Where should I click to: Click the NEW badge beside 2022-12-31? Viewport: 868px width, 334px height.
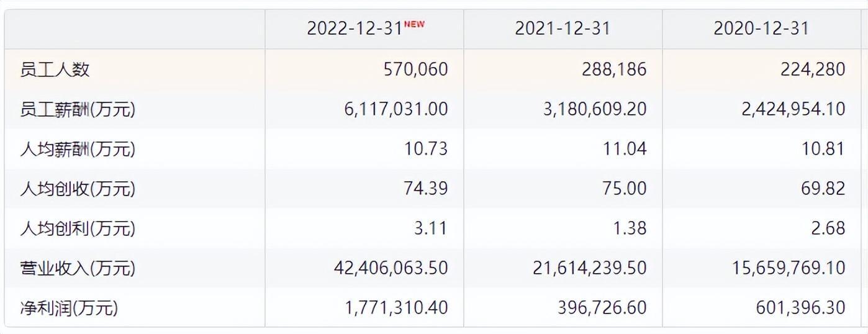pyautogui.click(x=414, y=24)
